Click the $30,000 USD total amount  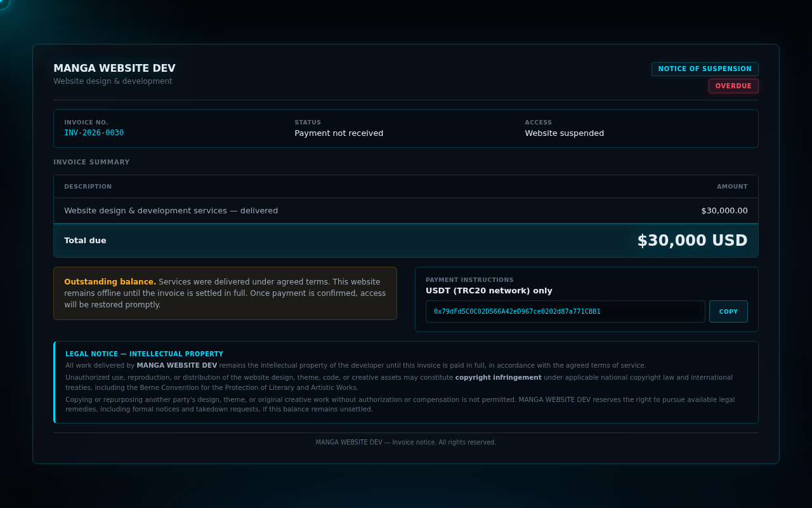coord(692,241)
